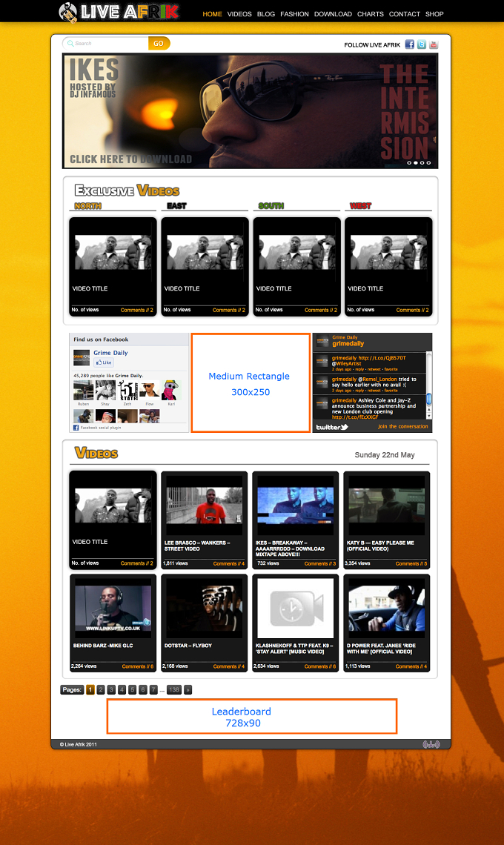Viewport: 504px width, 845px height.
Task: Click the next page arrow button
Action: coord(188,690)
